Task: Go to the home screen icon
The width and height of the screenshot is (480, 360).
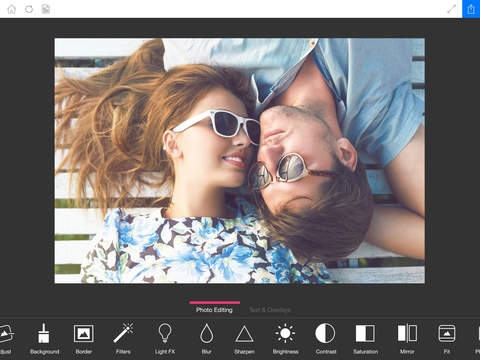Action: (11, 9)
